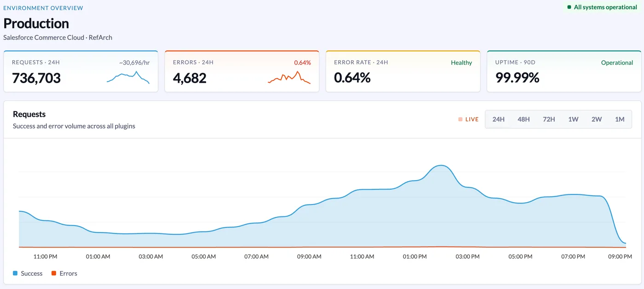Screen dimensions: 644x289
Task: Click the green operational status dot
Action: (569, 7)
